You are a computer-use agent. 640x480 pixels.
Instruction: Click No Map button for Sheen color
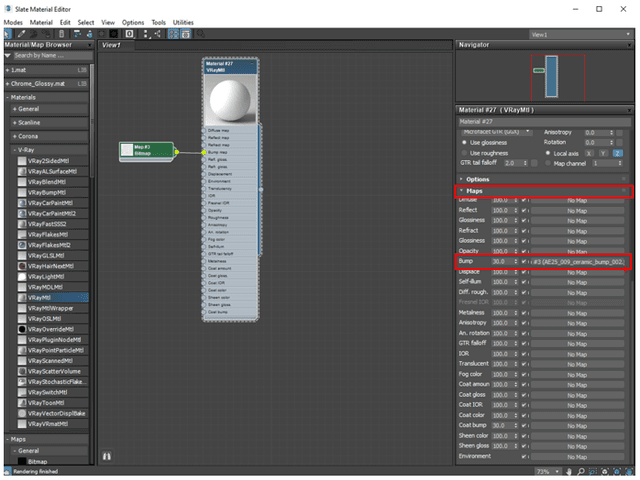[577, 436]
